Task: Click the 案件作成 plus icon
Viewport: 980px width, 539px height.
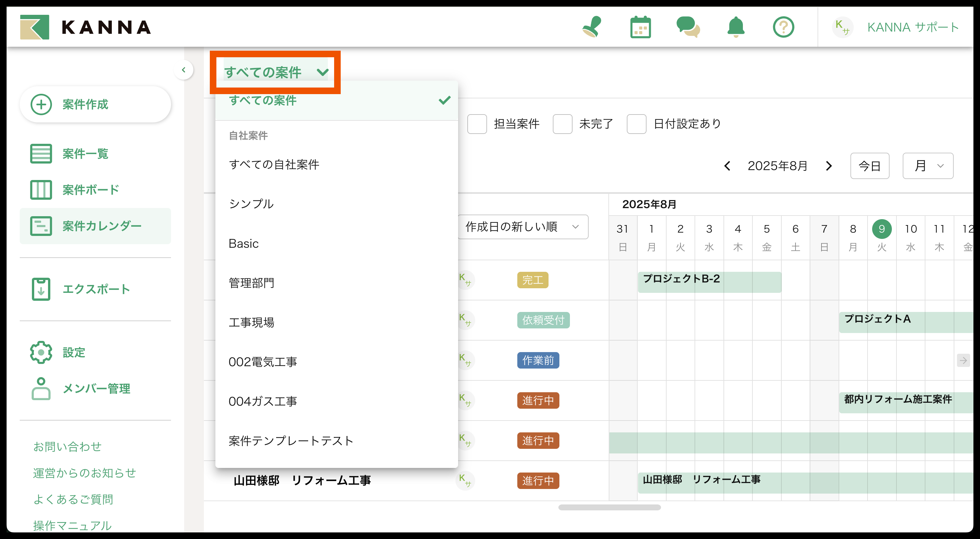Action: 41,104
